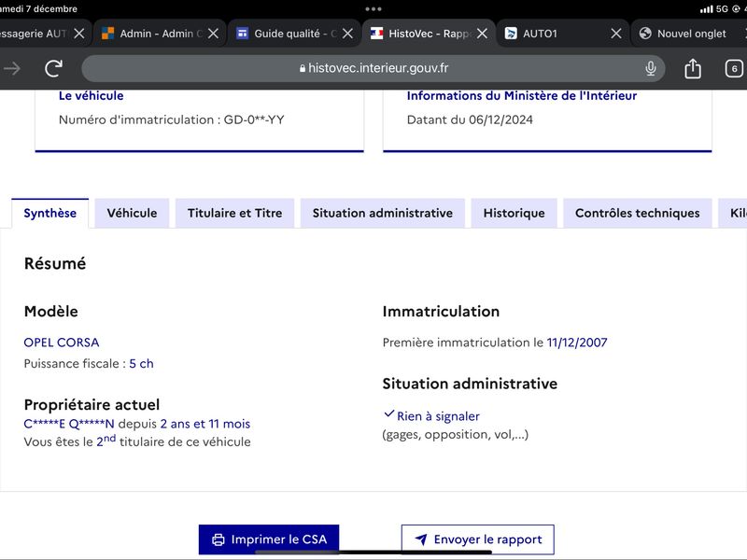This screenshot has height=560, width=747.
Task: Click the Admin tab favicon
Action: click(108, 34)
